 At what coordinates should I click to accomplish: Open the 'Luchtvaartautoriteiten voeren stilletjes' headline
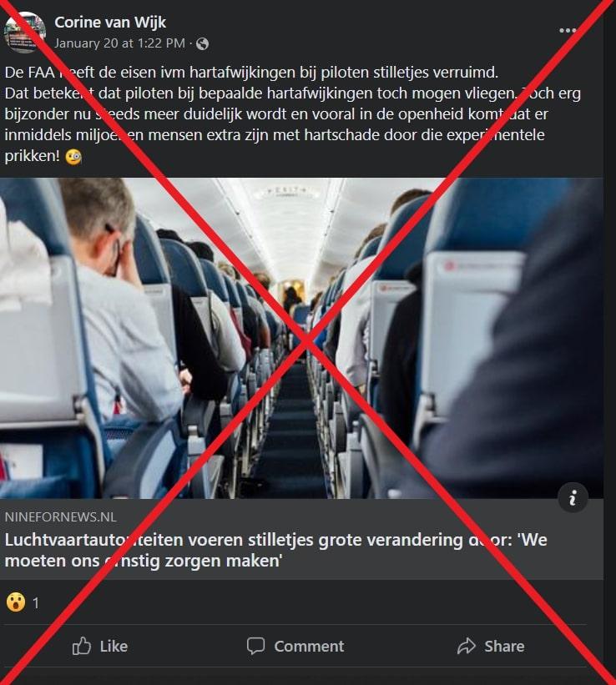276,550
